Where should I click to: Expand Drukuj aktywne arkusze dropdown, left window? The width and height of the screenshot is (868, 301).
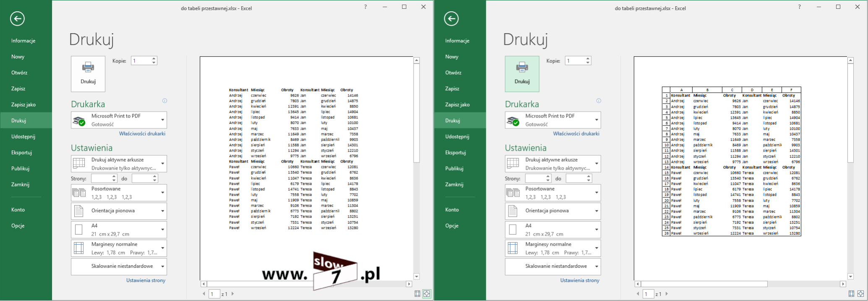click(x=119, y=164)
